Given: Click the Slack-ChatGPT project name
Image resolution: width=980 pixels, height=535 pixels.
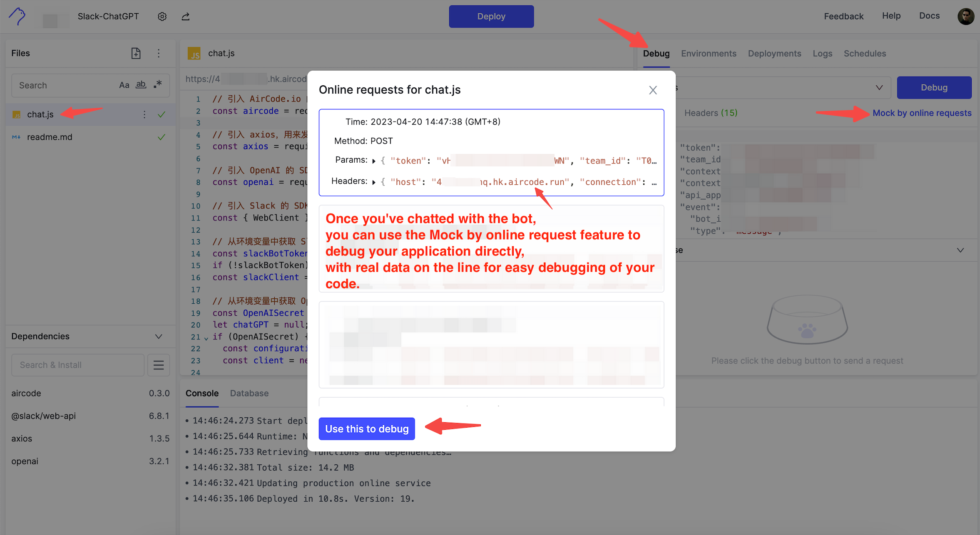Looking at the screenshot, I should coord(108,16).
